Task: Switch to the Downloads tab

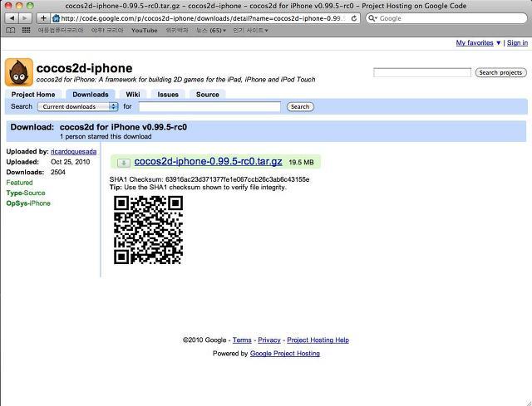Action: coord(91,95)
